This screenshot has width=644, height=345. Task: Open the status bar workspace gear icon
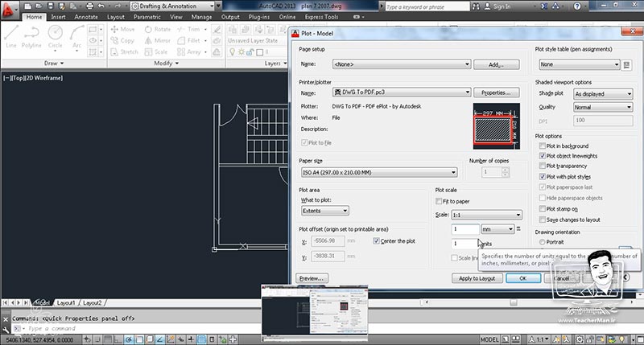[579, 339]
